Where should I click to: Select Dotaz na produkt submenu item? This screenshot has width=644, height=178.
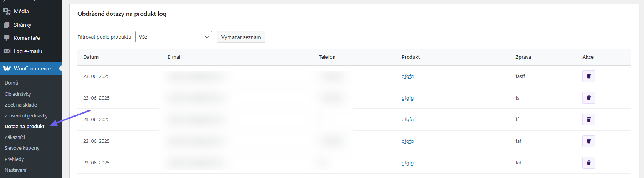24,126
